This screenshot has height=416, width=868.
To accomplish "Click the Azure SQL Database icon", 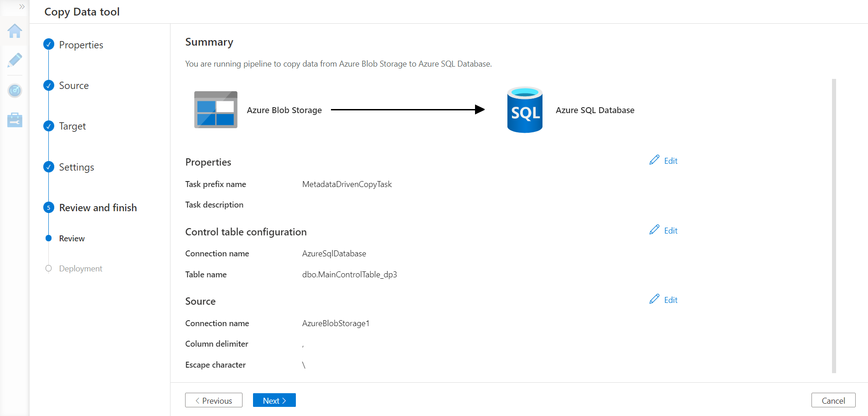I will [525, 110].
